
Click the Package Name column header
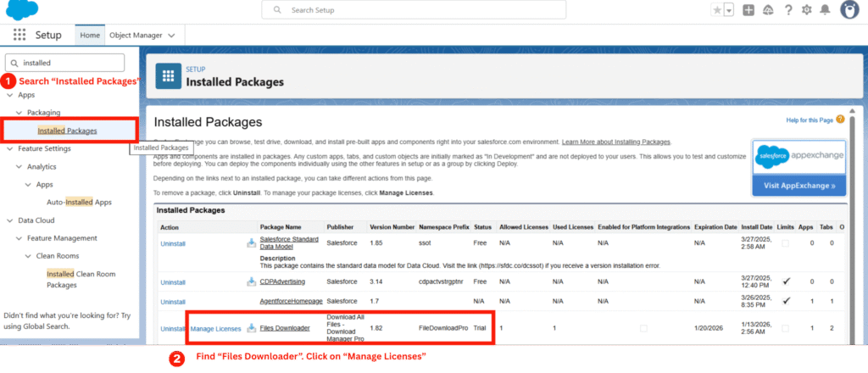click(280, 227)
